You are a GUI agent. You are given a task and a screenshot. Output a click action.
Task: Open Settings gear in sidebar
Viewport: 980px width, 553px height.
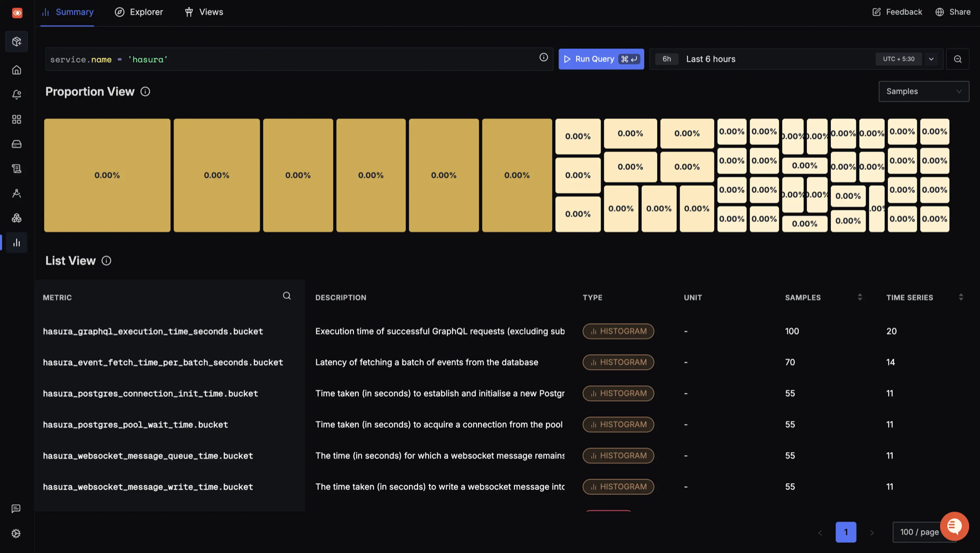click(x=16, y=533)
